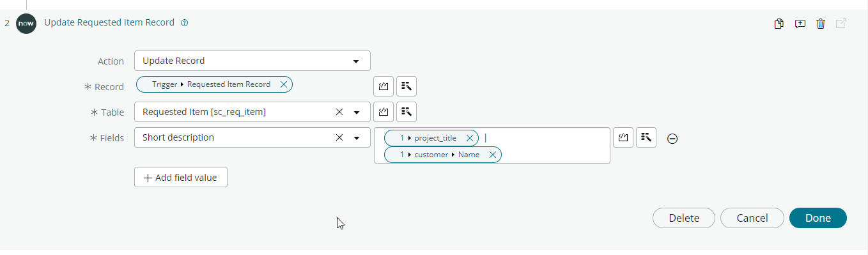Click Done to save the action
The height and width of the screenshot is (255, 868).
pyautogui.click(x=818, y=218)
